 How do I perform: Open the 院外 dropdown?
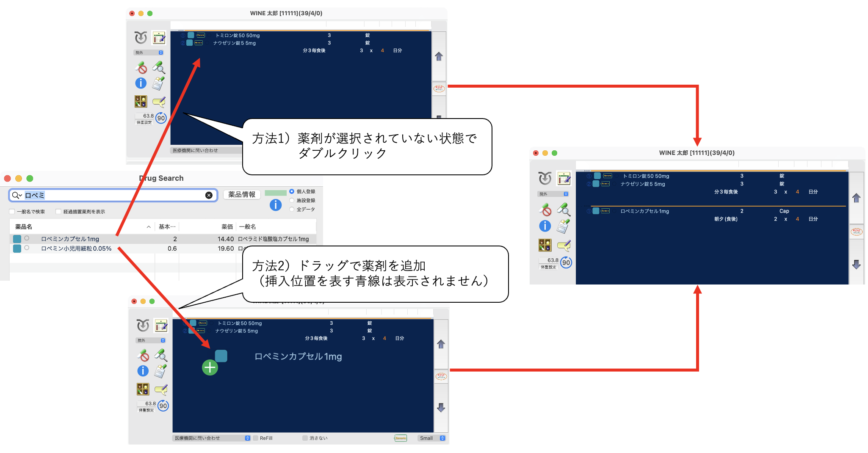[x=149, y=52]
